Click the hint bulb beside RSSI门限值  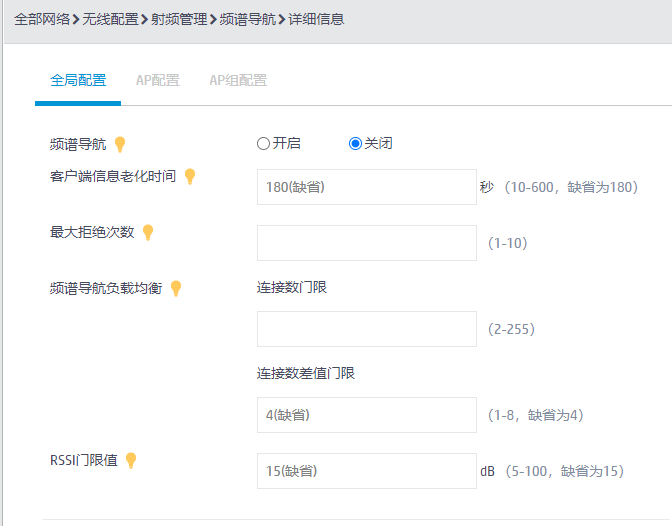click(131, 461)
